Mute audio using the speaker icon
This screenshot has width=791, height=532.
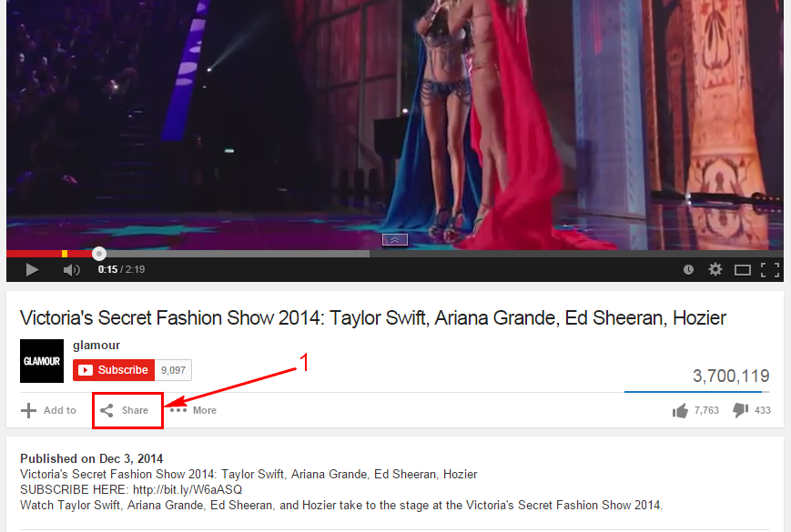pyautogui.click(x=71, y=270)
